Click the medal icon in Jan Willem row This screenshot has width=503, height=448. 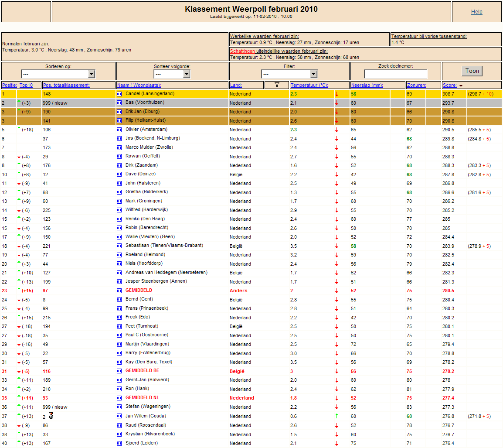click(x=51, y=416)
